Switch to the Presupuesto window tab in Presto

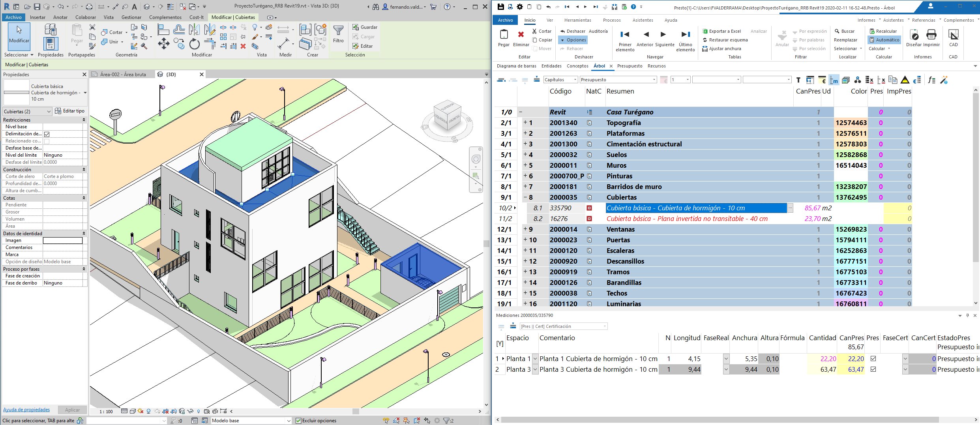pyautogui.click(x=630, y=66)
